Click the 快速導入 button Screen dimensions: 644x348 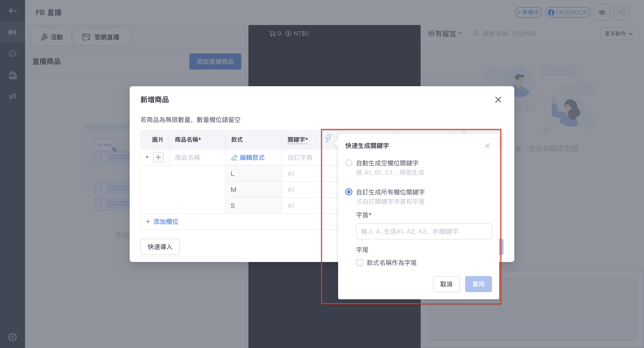pyautogui.click(x=160, y=247)
